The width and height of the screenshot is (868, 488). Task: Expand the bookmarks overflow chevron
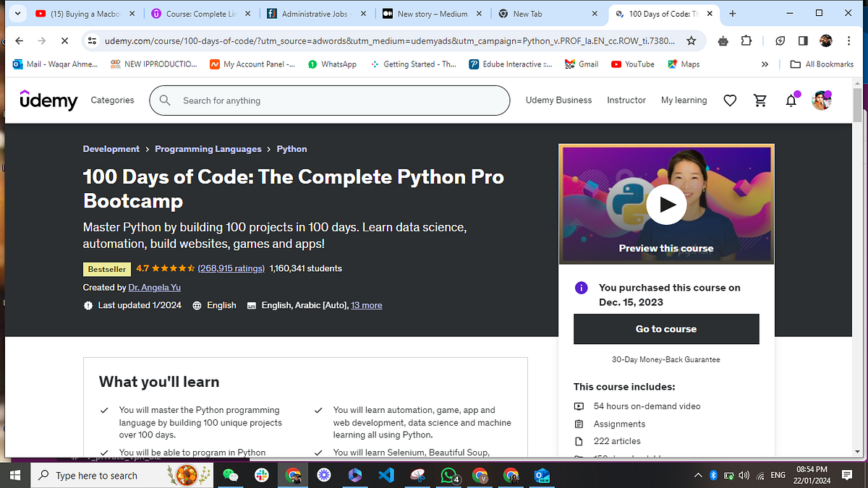point(765,64)
